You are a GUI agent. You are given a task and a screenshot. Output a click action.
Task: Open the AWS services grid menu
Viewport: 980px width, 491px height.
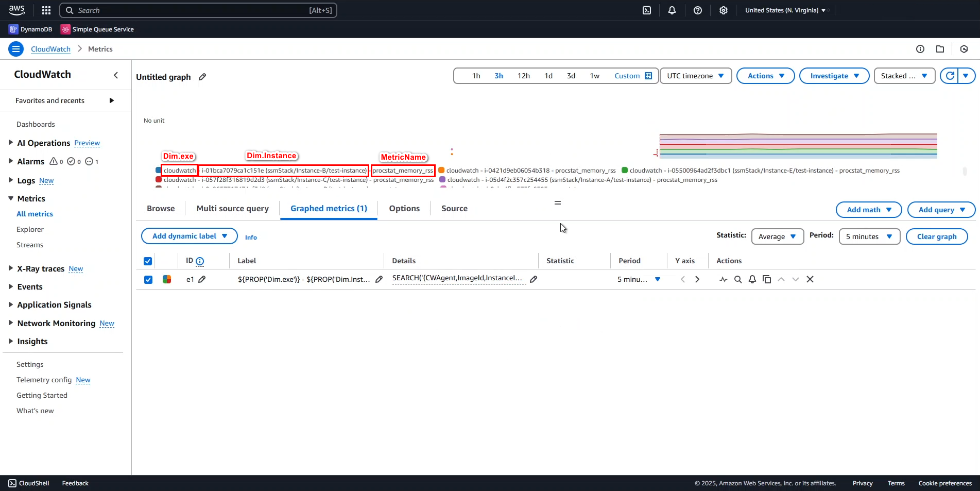[46, 10]
